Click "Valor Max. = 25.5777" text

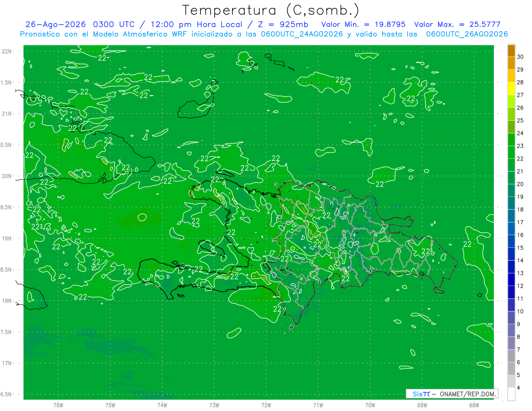pos(457,24)
